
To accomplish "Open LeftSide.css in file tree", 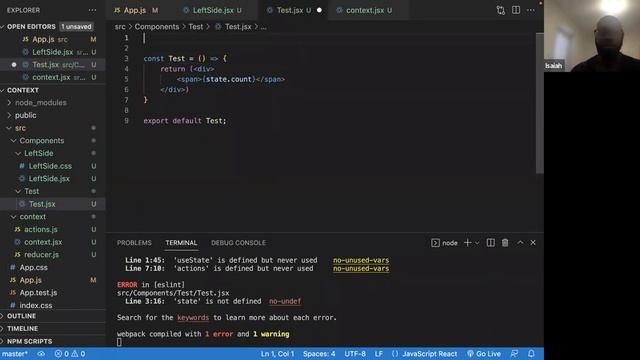I will (50, 166).
